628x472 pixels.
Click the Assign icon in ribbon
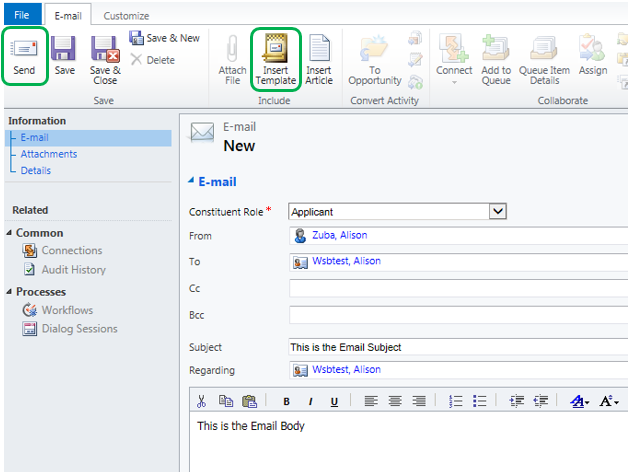[x=592, y=57]
